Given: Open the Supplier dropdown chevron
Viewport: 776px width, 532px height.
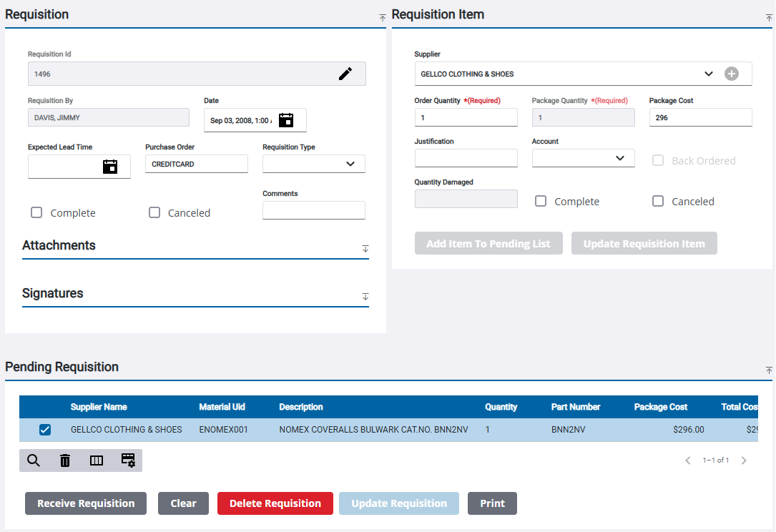Looking at the screenshot, I should [x=709, y=73].
